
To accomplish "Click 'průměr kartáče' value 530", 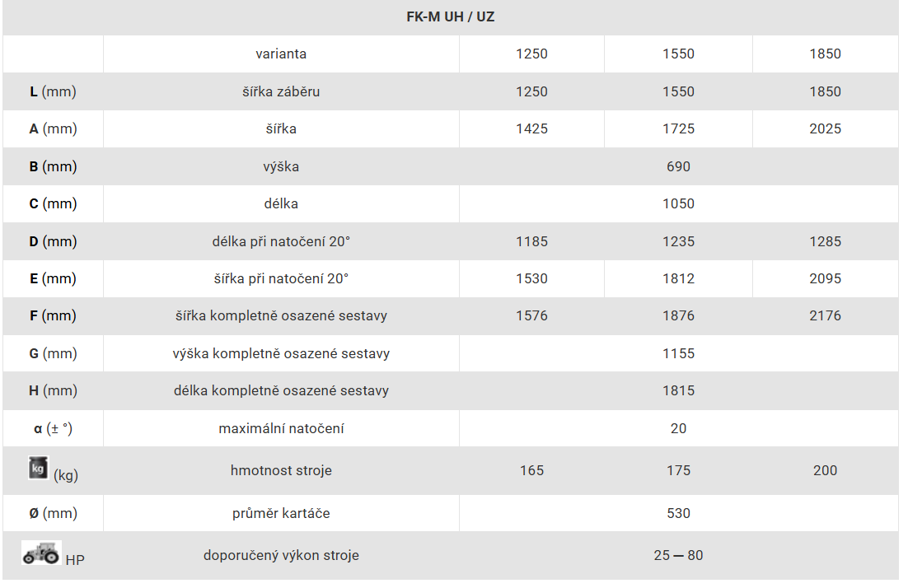I will (678, 513).
